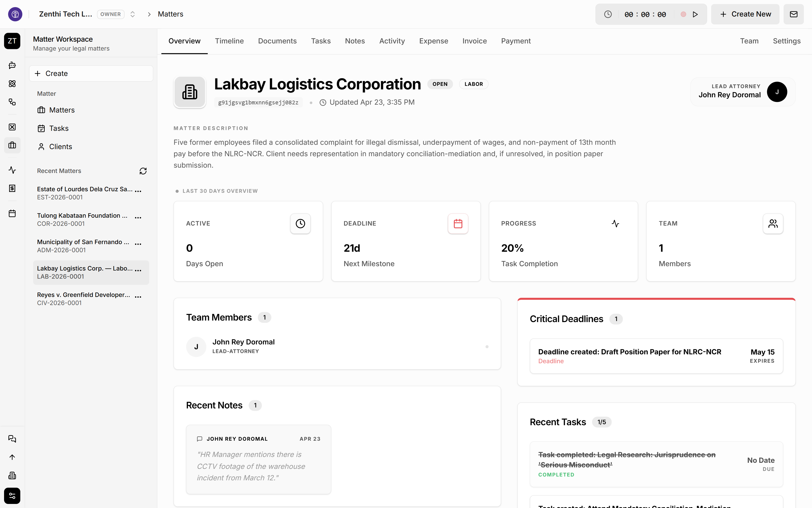Select the Overview tab

pyautogui.click(x=184, y=41)
